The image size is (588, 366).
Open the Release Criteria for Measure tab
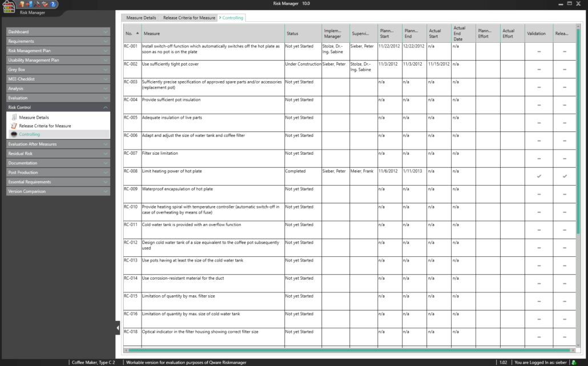189,18
